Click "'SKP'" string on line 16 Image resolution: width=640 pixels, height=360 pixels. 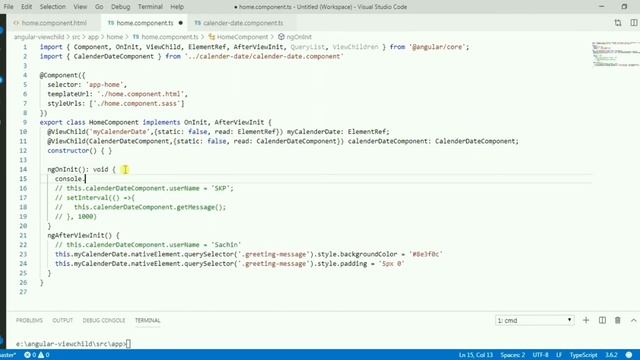pos(221,188)
